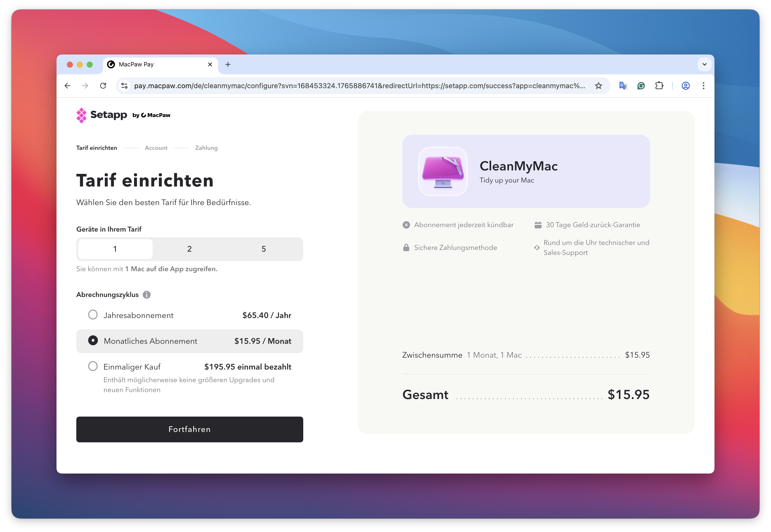Click the Fortfahren button

[190, 430]
